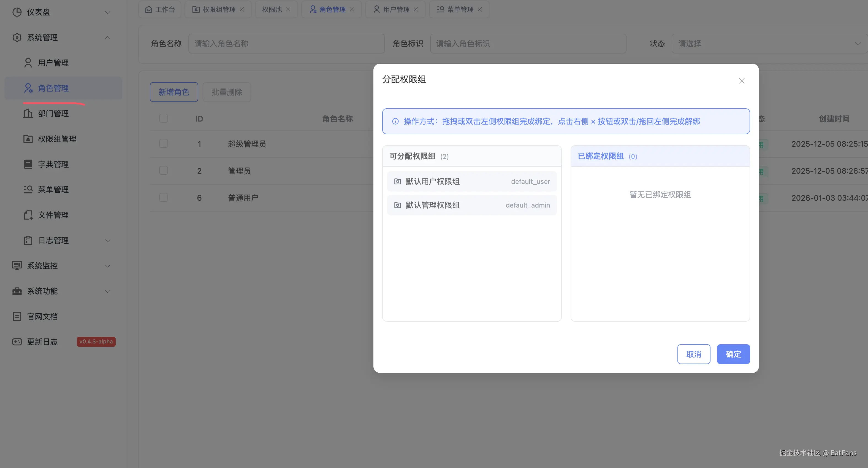Expand the 日志管理 submenu
The width and height of the screenshot is (868, 468).
coord(107,240)
